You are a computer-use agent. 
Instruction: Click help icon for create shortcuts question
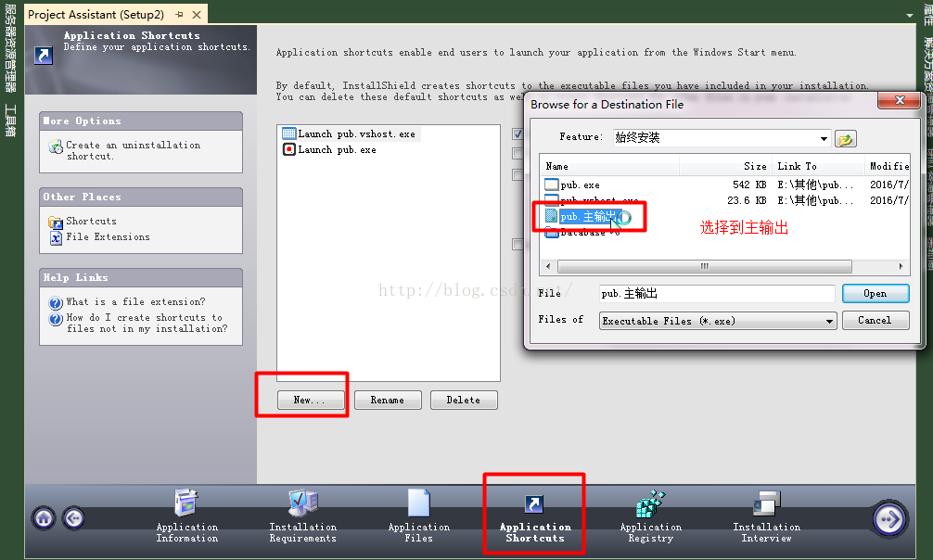pyautogui.click(x=56, y=319)
